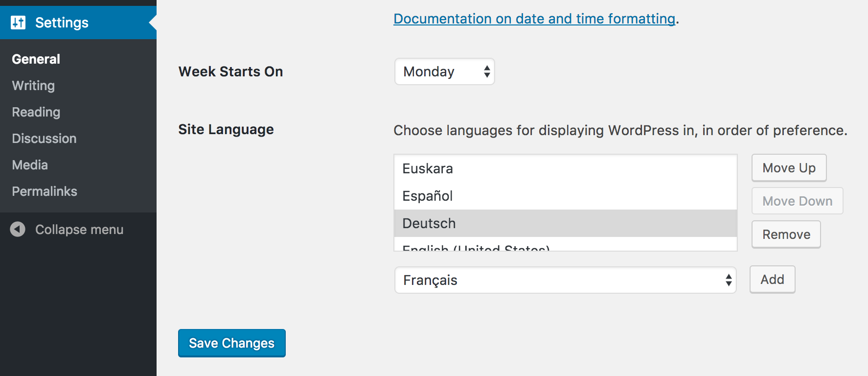Open Media settings
Image resolution: width=868 pixels, height=376 pixels.
pos(30,165)
